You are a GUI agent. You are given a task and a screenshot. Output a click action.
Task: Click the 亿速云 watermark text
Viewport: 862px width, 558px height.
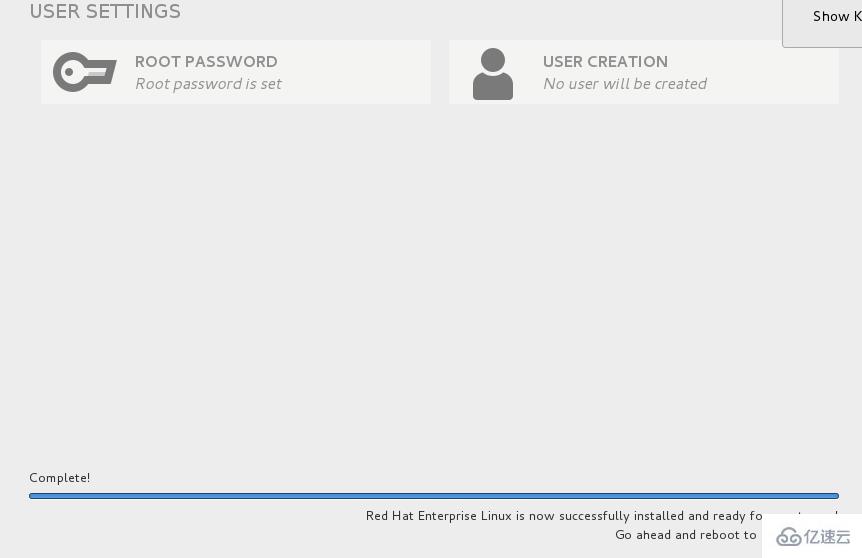point(828,537)
